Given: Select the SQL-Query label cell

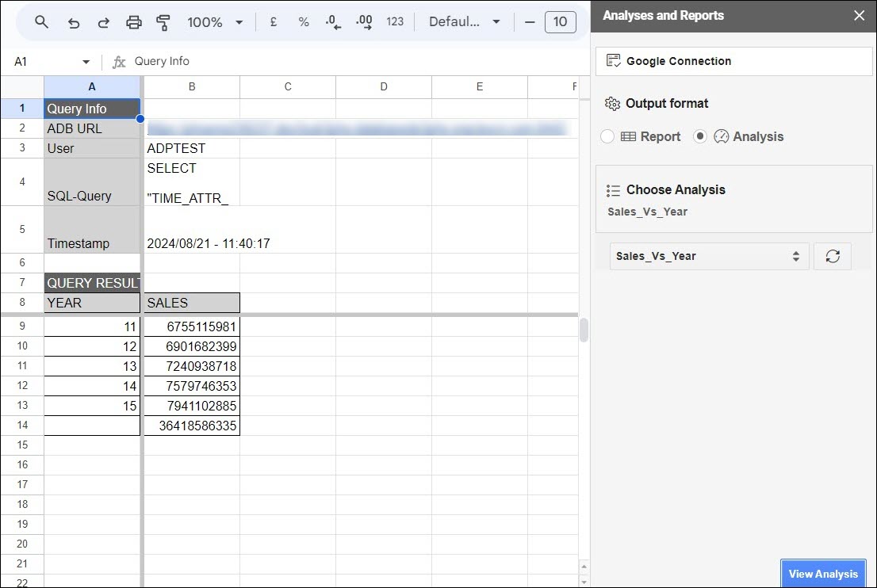Looking at the screenshot, I should click(92, 182).
